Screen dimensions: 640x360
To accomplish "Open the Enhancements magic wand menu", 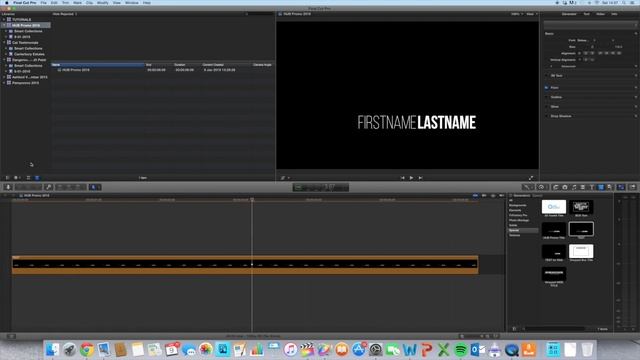I will (527, 187).
